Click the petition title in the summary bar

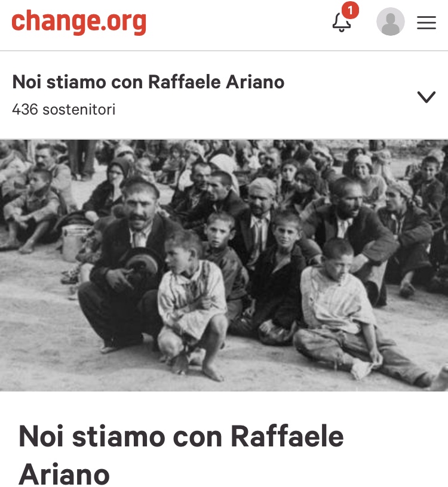148,82
